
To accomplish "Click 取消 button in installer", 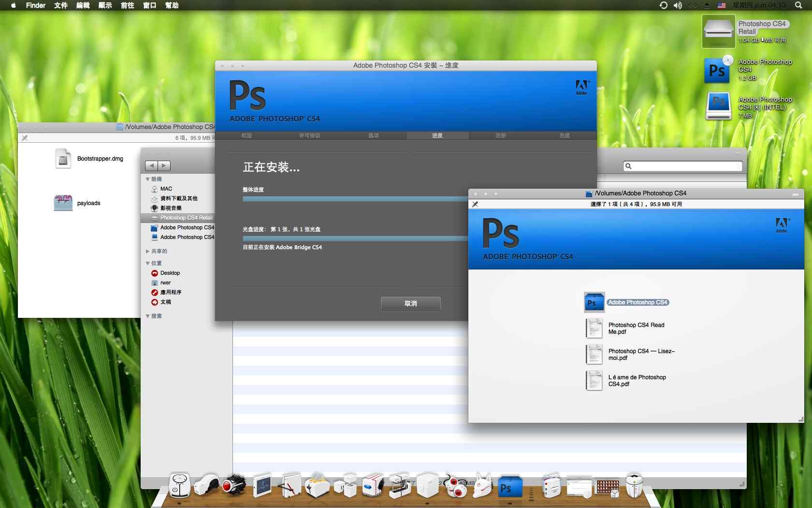I will [x=411, y=303].
